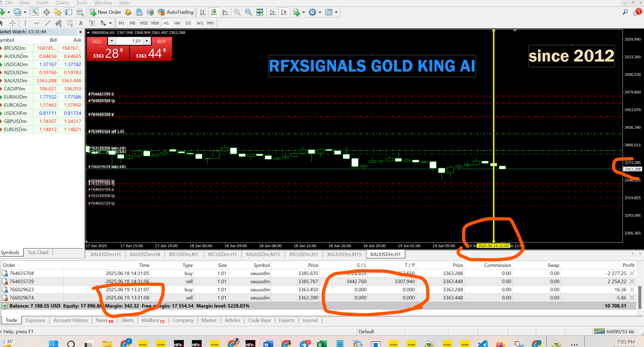Open Windows Start menu
This screenshot has height=347, width=644.
(53, 344)
